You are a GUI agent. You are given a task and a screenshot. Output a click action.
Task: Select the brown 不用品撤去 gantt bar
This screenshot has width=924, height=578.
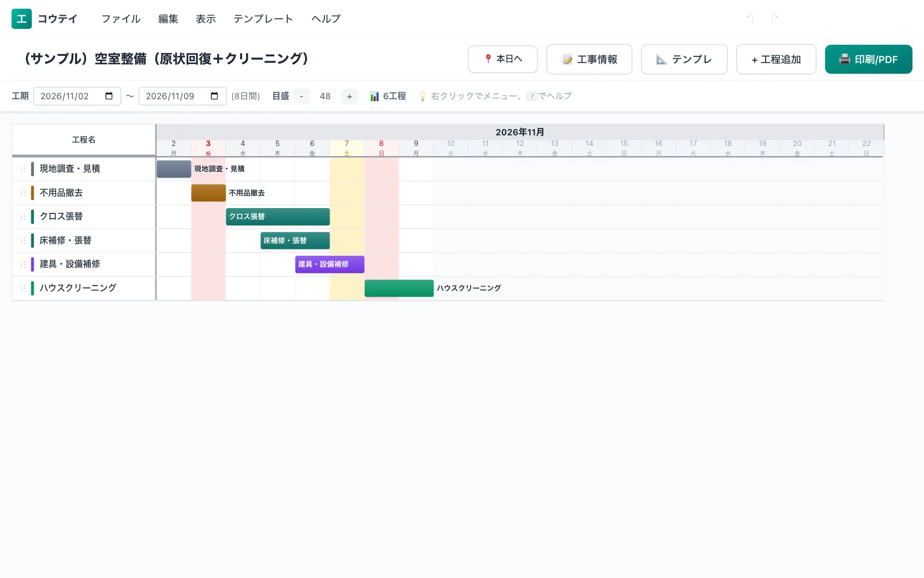208,193
